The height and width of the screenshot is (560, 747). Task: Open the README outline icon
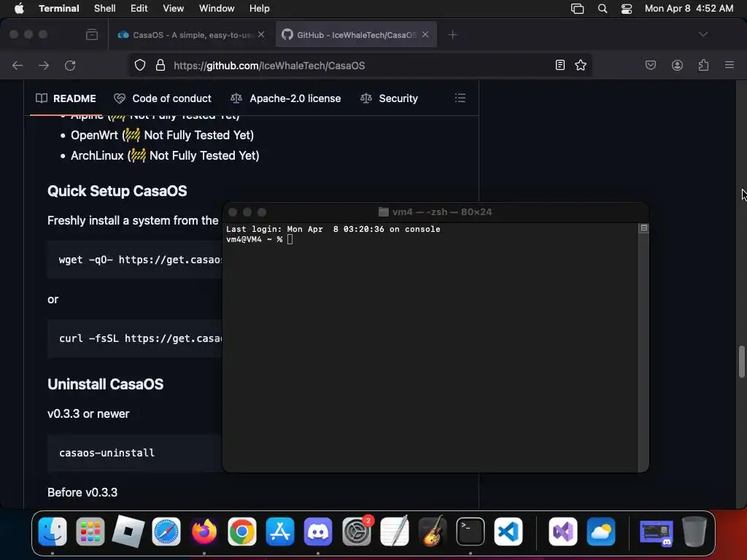[460, 98]
